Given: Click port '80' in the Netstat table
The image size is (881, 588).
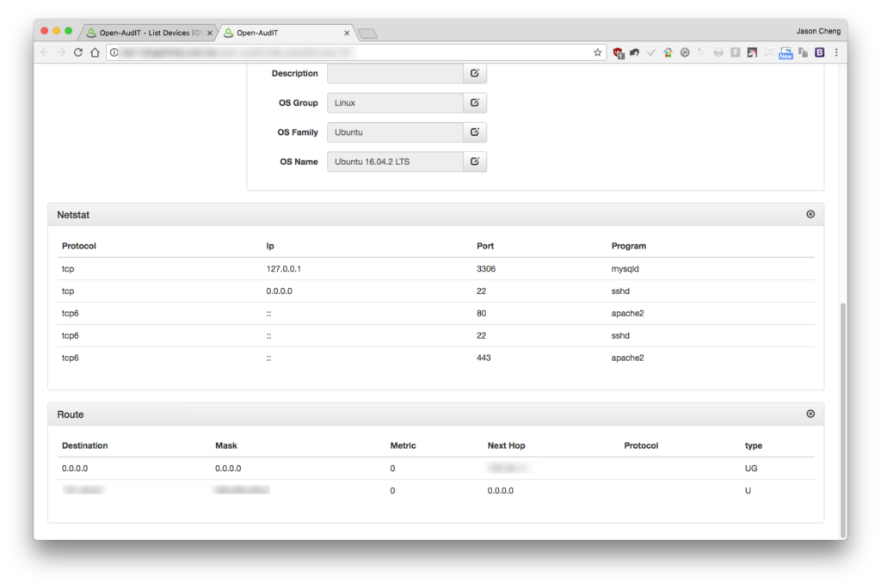Looking at the screenshot, I should click(x=482, y=314).
